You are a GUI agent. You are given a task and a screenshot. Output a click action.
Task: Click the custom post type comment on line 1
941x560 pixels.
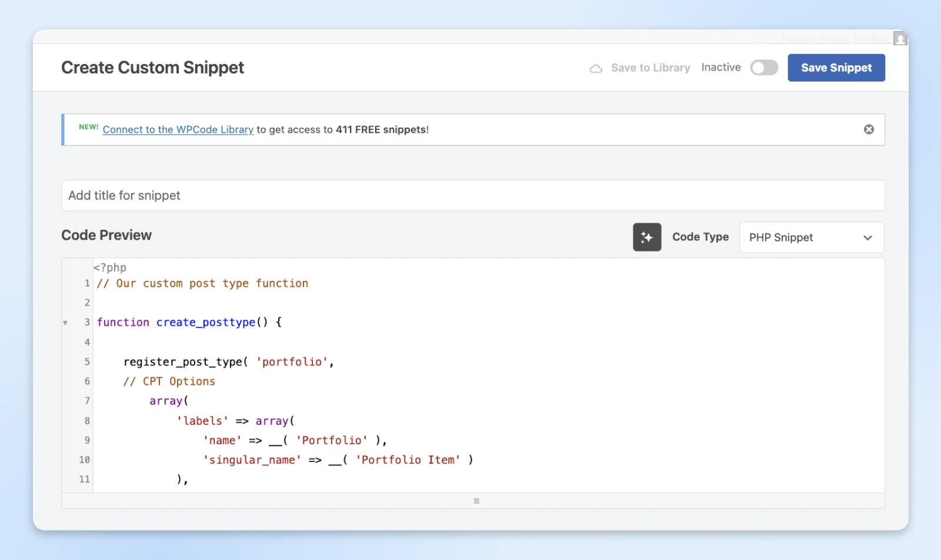coord(202,283)
